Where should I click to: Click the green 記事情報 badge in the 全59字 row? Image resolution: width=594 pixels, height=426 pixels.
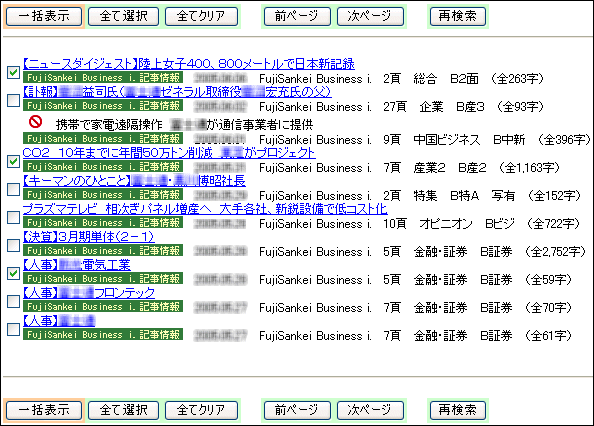pos(103,279)
